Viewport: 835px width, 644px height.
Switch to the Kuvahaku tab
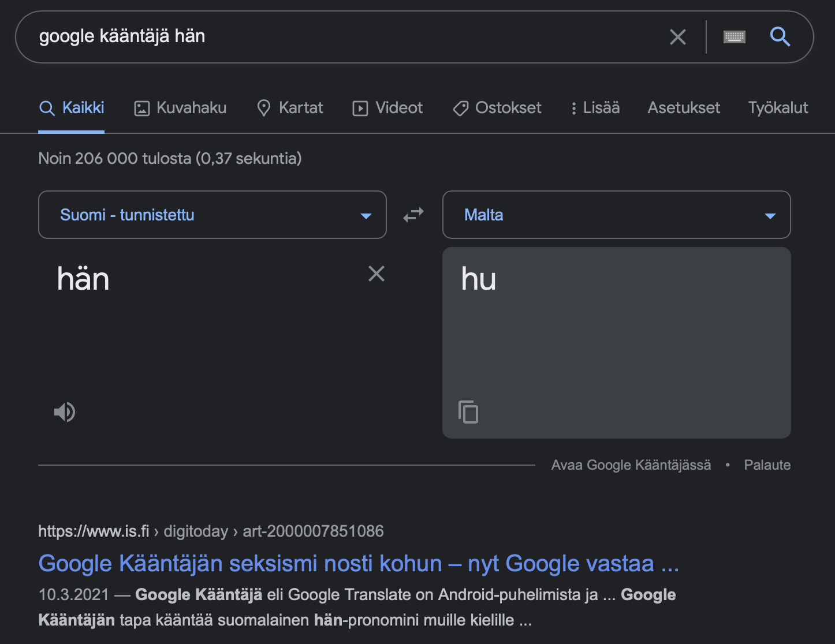pyautogui.click(x=180, y=108)
